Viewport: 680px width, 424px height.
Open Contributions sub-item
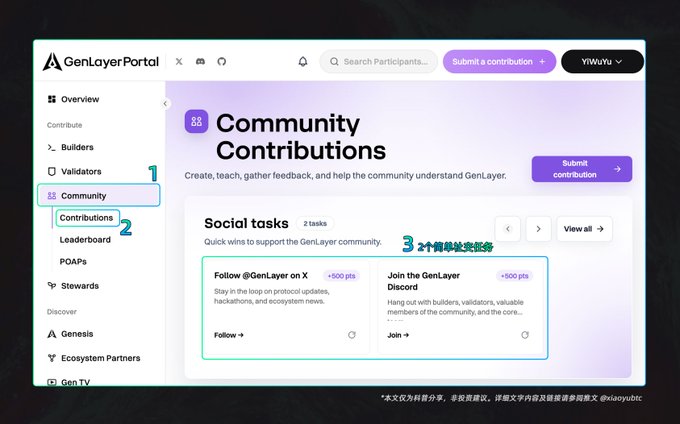click(x=86, y=218)
